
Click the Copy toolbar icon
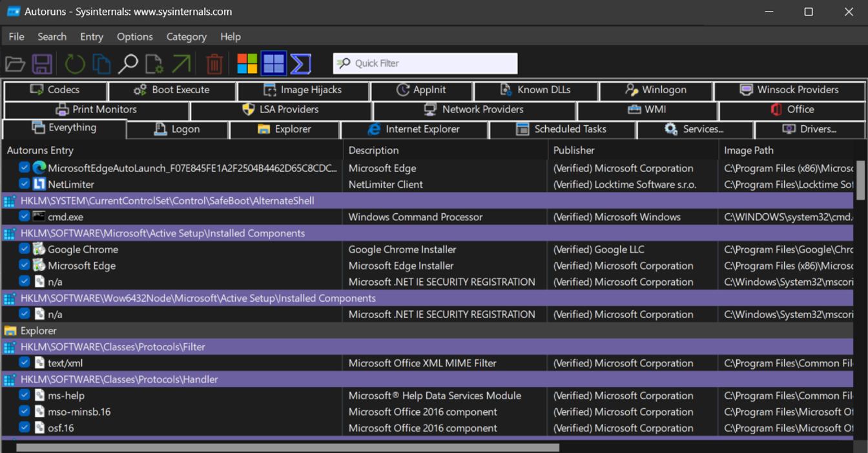coord(101,63)
